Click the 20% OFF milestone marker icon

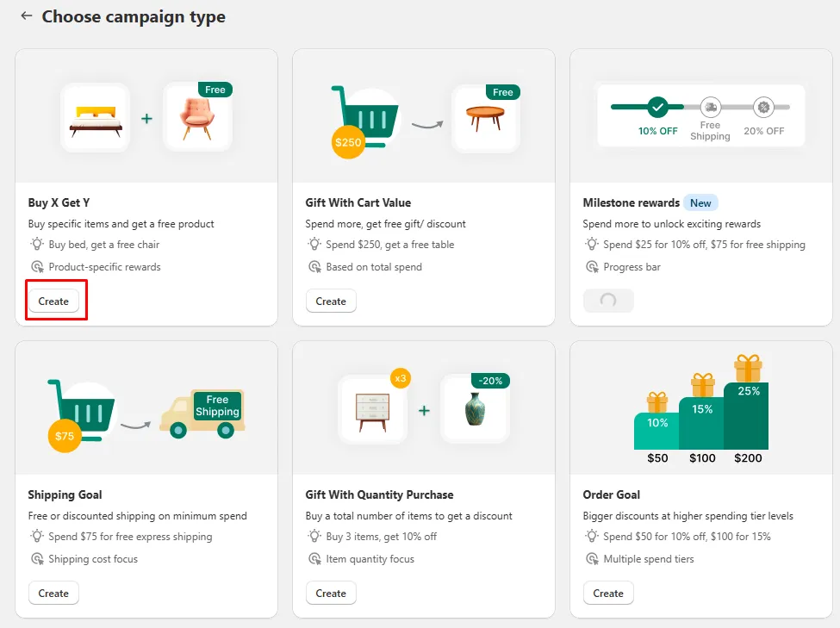pyautogui.click(x=763, y=108)
